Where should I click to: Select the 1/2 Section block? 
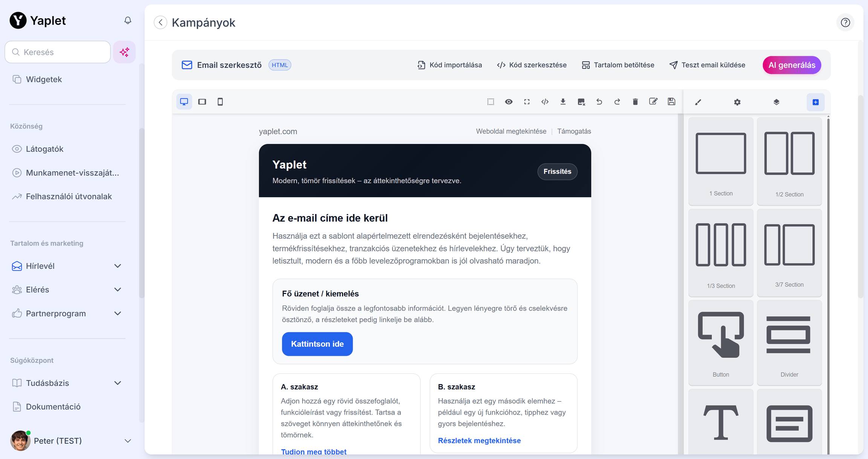[789, 162]
